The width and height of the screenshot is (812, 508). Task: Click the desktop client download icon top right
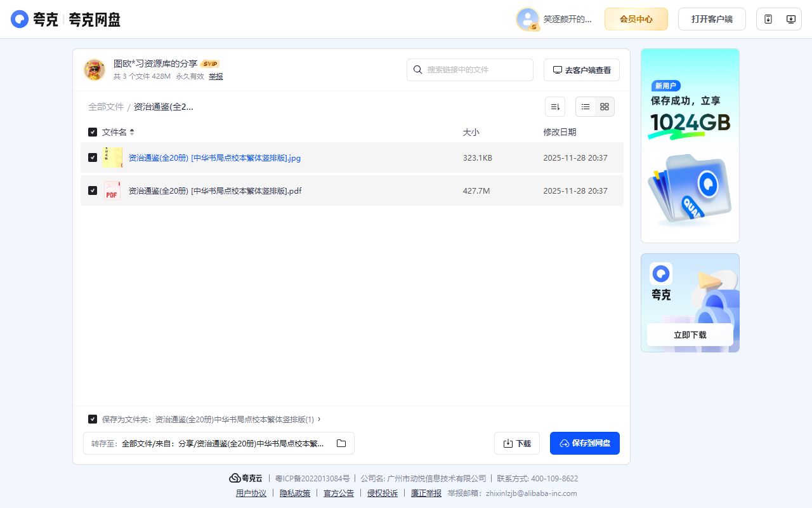coord(790,19)
